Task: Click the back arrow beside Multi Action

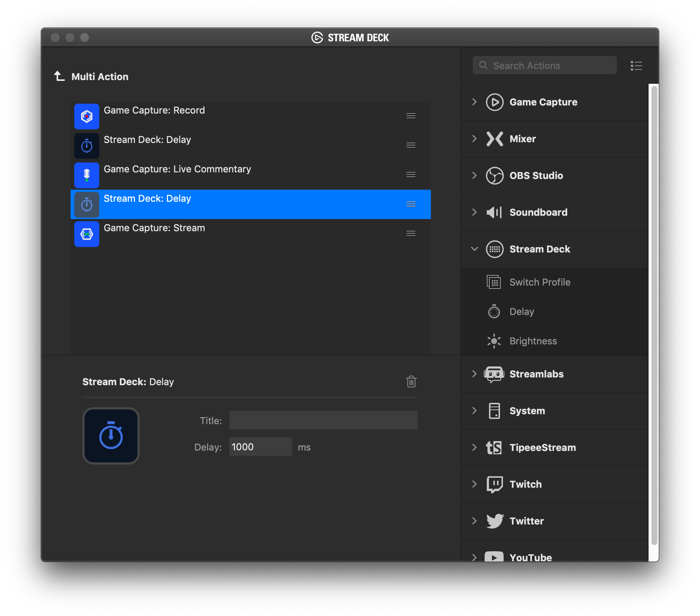Action: [x=59, y=76]
